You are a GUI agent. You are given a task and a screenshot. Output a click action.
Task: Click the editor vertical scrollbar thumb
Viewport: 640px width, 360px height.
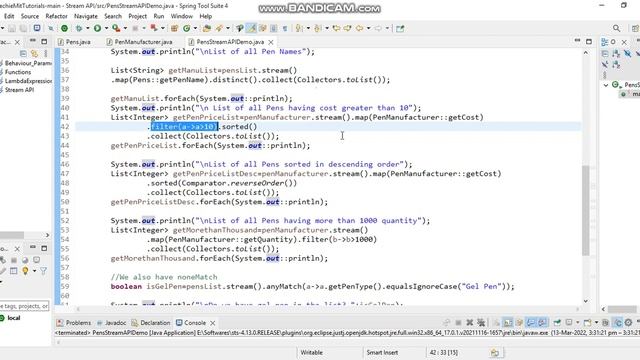(x=586, y=210)
